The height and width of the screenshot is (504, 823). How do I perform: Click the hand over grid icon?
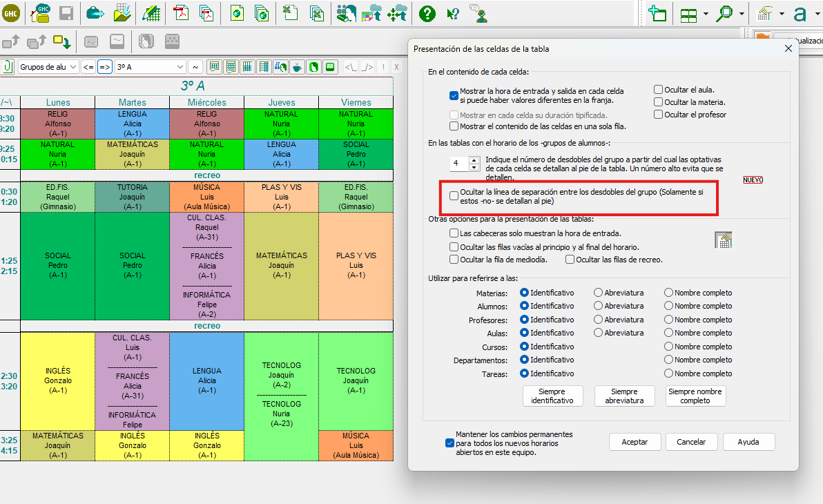click(x=765, y=14)
